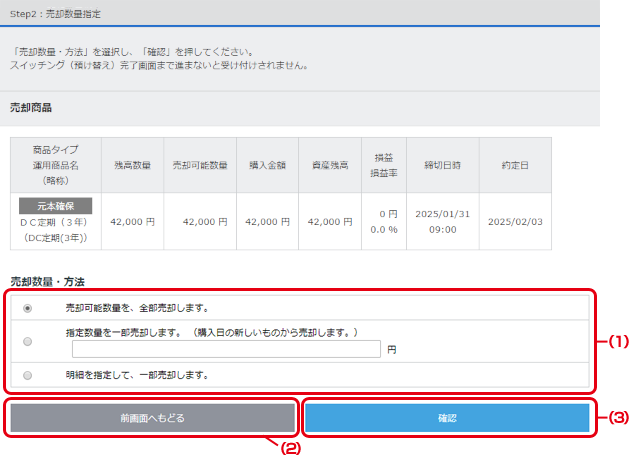Viewport: 630px width, 460px height.
Task: Click the 購入金額 column header
Action: 268,165
